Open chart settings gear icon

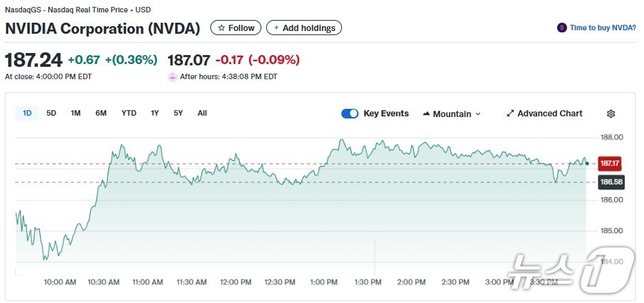click(x=610, y=114)
